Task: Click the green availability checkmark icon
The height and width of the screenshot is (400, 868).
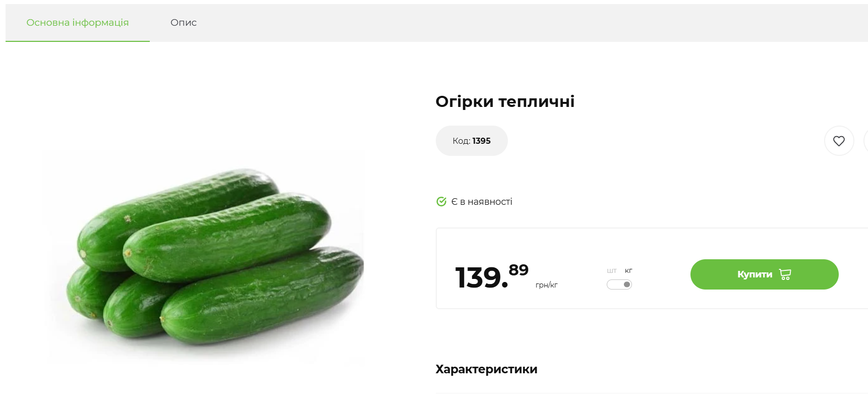Action: (441, 201)
